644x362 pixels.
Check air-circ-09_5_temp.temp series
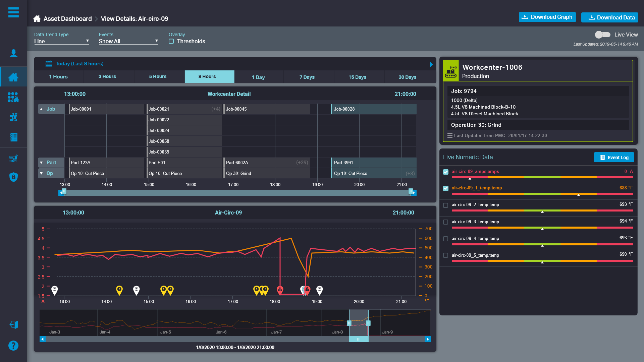[445, 255]
